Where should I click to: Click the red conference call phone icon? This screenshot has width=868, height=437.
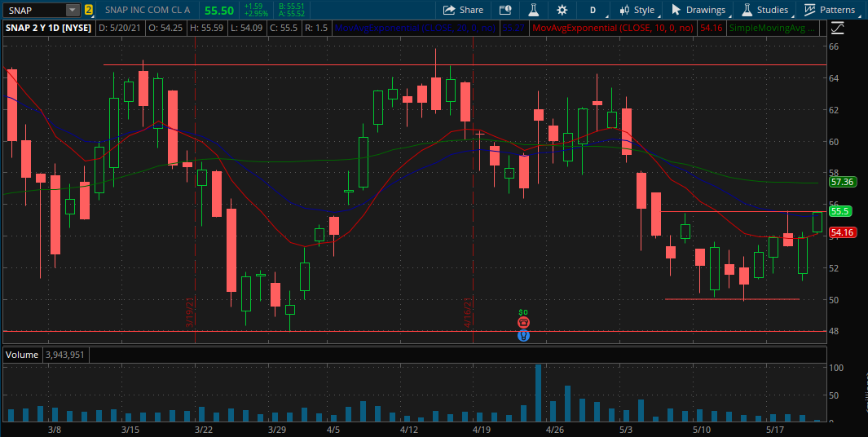coord(523,322)
